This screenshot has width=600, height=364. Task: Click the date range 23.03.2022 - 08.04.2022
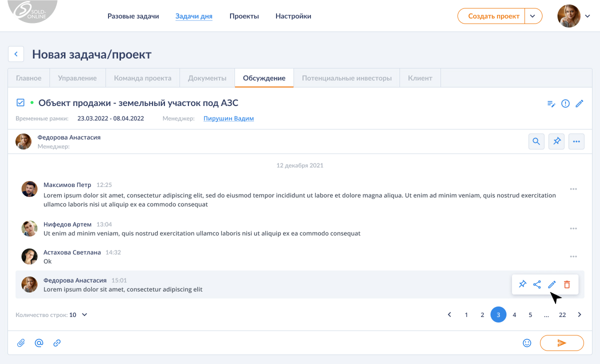coord(110,118)
